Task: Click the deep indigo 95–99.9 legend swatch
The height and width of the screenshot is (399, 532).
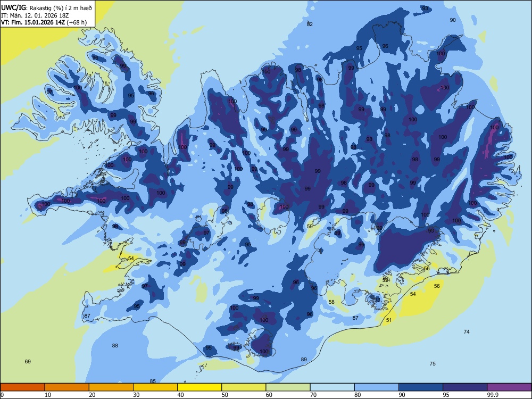Action: pos(465,387)
